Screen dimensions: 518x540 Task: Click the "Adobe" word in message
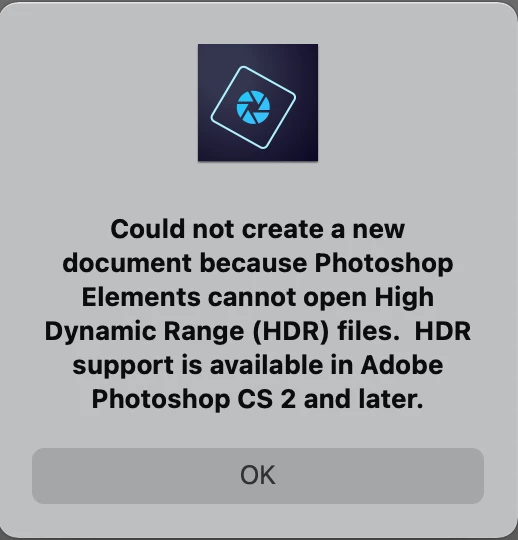click(402, 365)
